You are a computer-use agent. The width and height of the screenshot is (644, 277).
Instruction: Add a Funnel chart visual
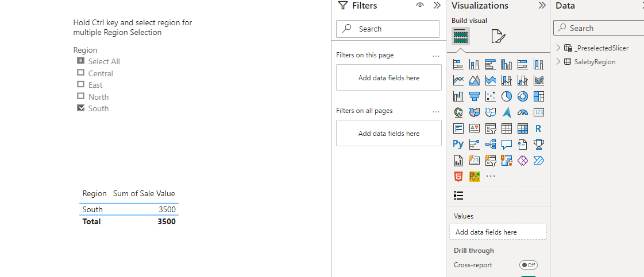(x=475, y=96)
